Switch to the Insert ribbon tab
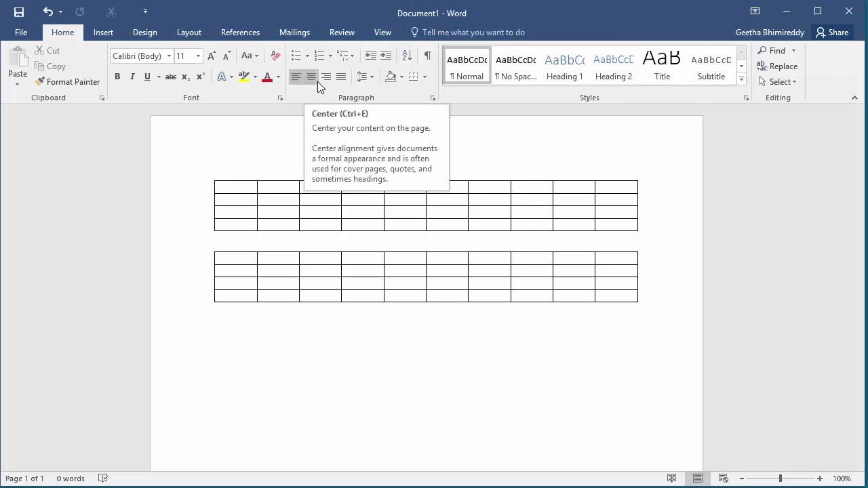The height and width of the screenshot is (488, 868). coord(103,32)
